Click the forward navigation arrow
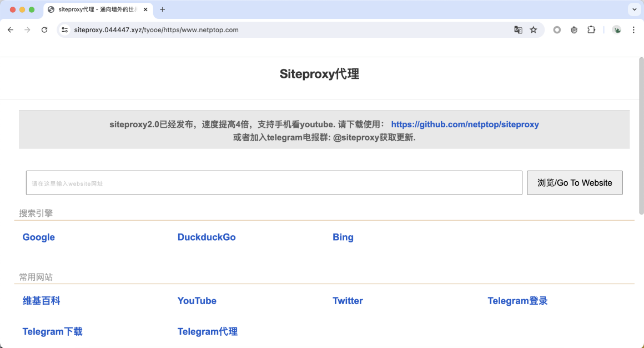 coord(27,30)
